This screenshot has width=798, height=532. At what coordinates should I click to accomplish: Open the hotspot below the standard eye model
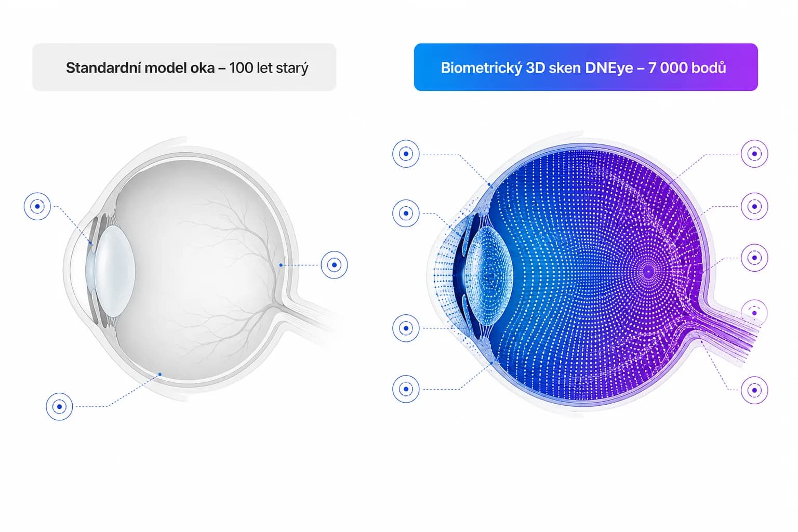59,406
